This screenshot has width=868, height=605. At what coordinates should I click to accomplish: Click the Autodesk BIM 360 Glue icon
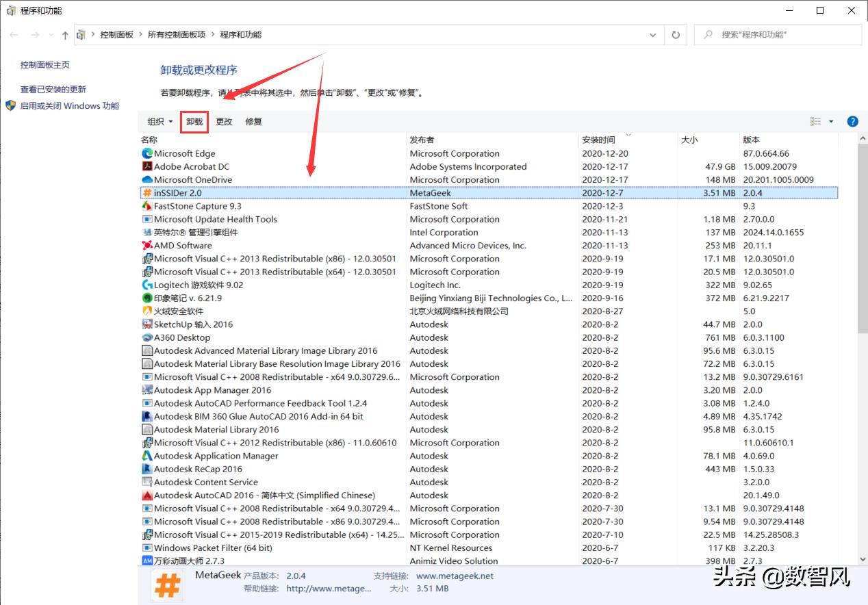pyautogui.click(x=147, y=416)
